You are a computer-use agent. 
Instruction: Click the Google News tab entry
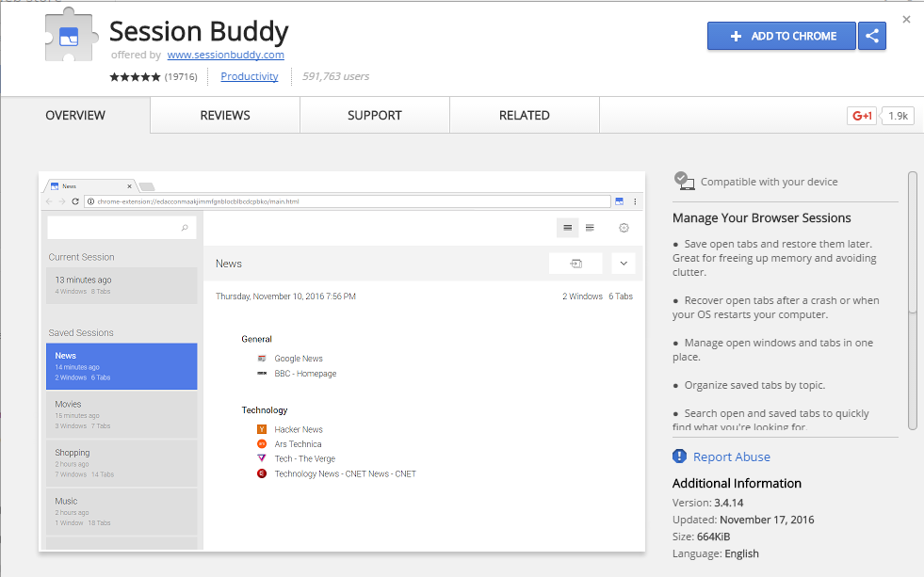coord(299,359)
